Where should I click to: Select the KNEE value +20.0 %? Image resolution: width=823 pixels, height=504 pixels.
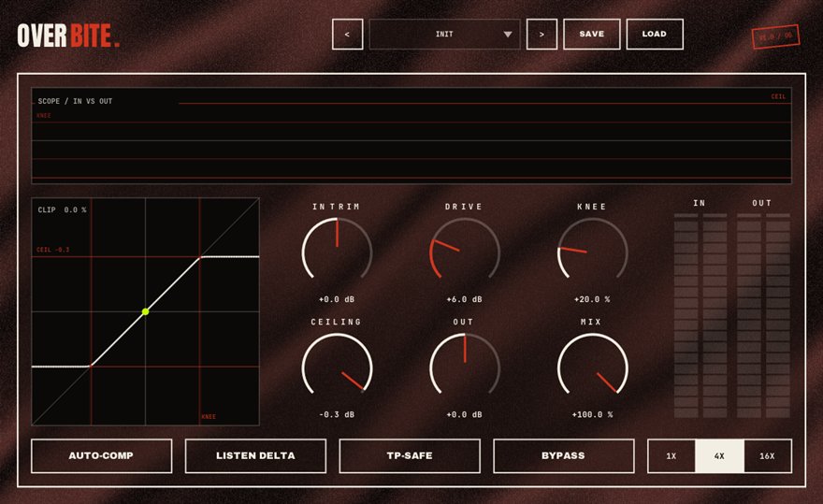[x=592, y=299]
